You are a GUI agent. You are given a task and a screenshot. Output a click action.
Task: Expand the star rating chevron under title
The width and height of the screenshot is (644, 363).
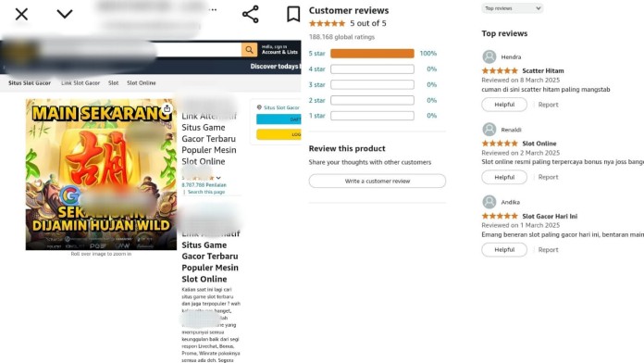[x=218, y=178]
